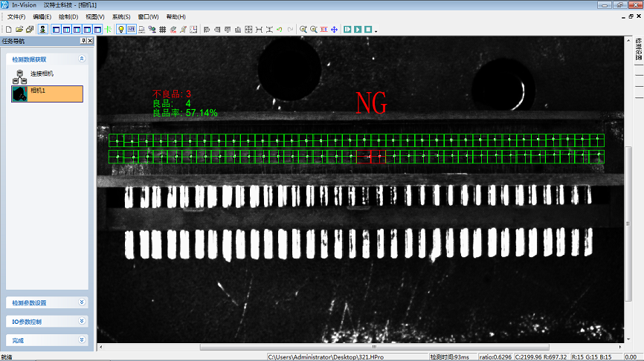Expand the 检测参数设置 section
This screenshot has height=361, width=644.
tap(81, 302)
